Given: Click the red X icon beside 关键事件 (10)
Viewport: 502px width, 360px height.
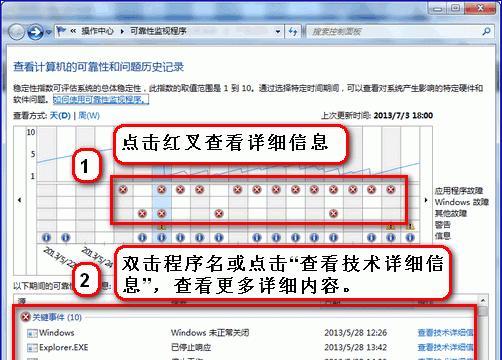Looking at the screenshot, I should (x=25, y=317).
